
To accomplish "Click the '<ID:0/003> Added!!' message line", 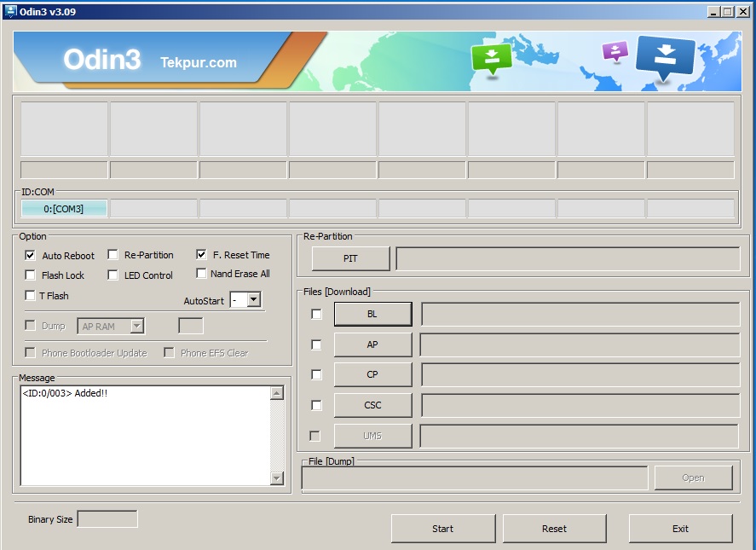I will tap(65, 393).
